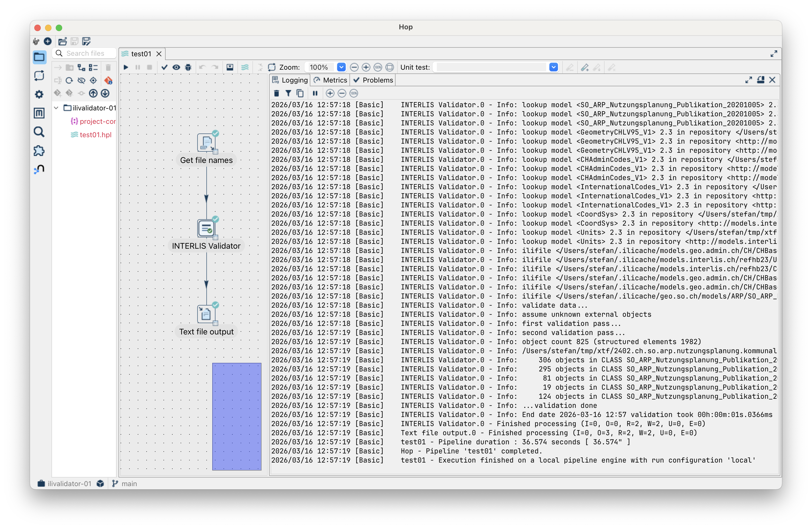
Task: Click the main branch label in status bar
Action: point(129,483)
